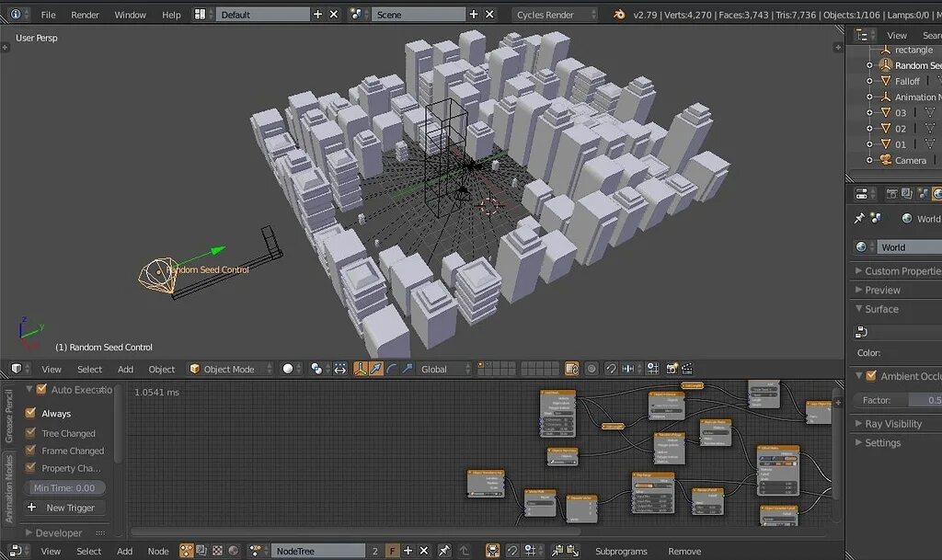Screen dimensions: 942x560
Task: Select the scale manipulator icon
Action: (x=408, y=369)
